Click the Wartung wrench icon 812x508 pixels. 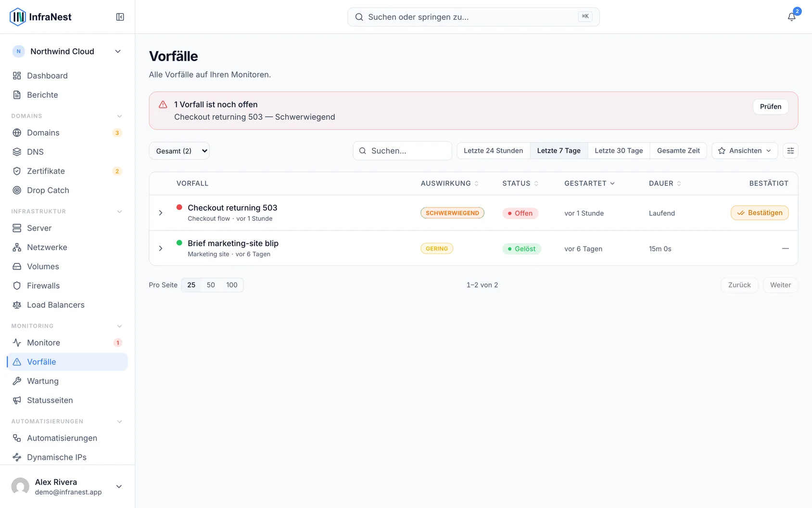click(x=17, y=381)
